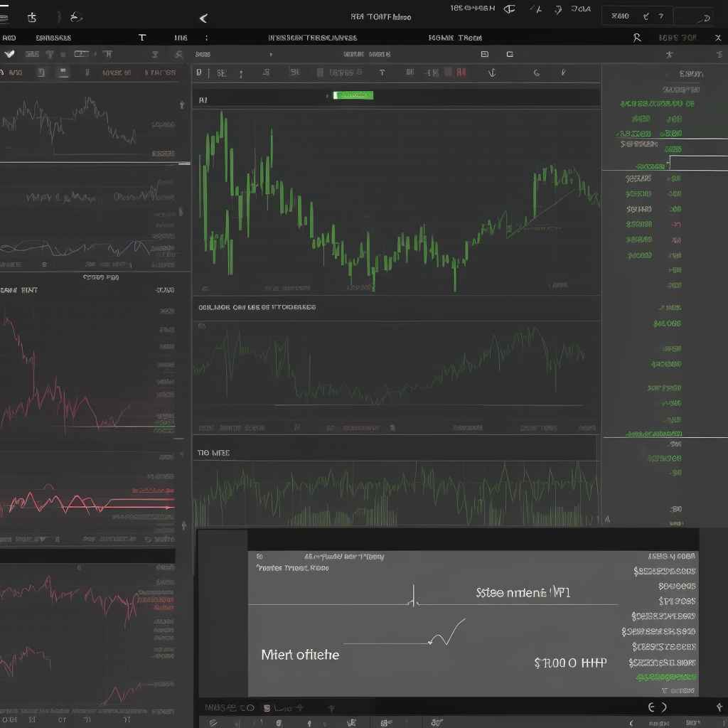Open the vertical dots menu in second row
Screen dimensions: 728x728
coord(206,38)
